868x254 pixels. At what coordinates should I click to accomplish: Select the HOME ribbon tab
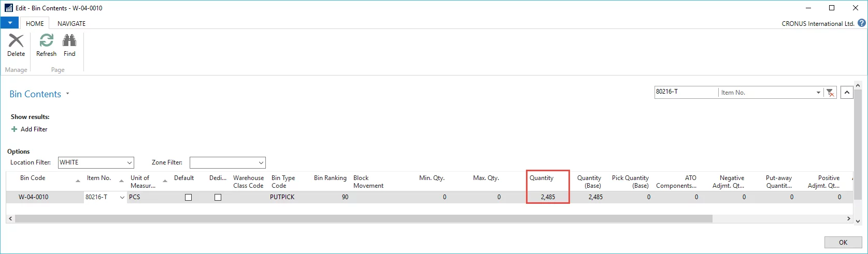(x=35, y=24)
